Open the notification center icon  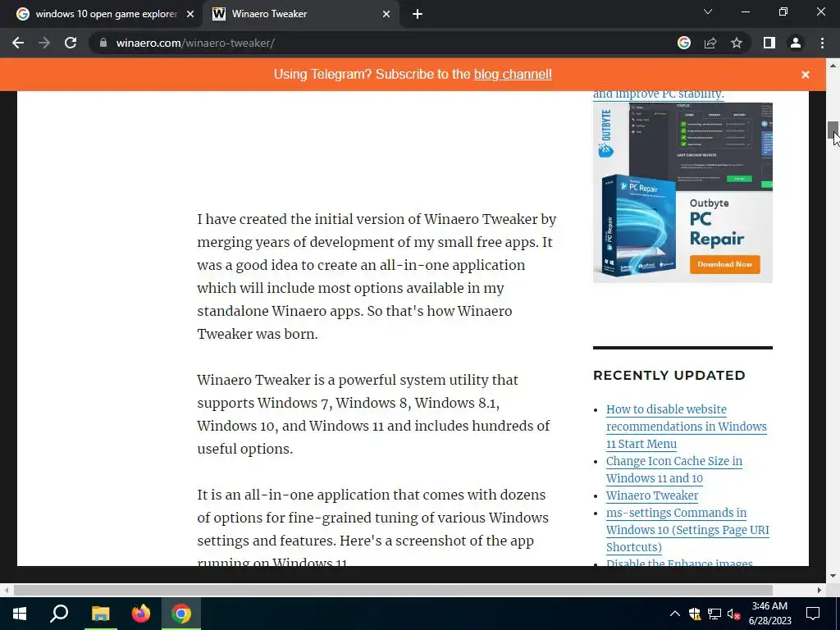point(813,614)
